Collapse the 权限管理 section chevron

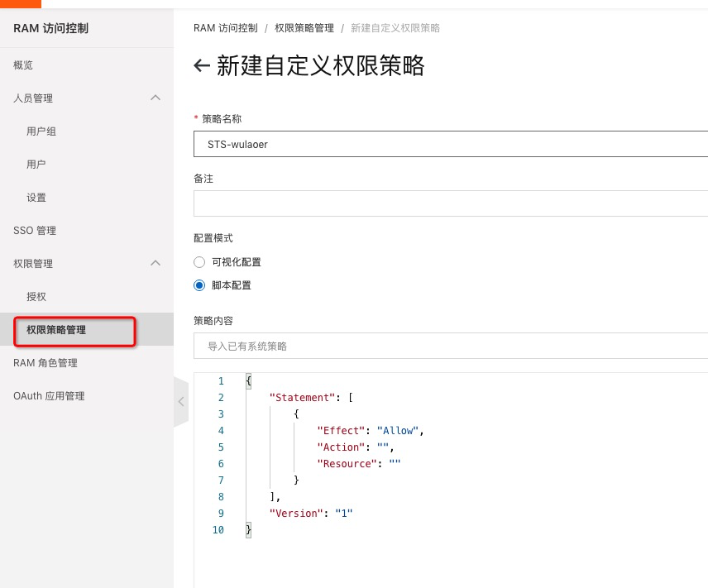155,263
